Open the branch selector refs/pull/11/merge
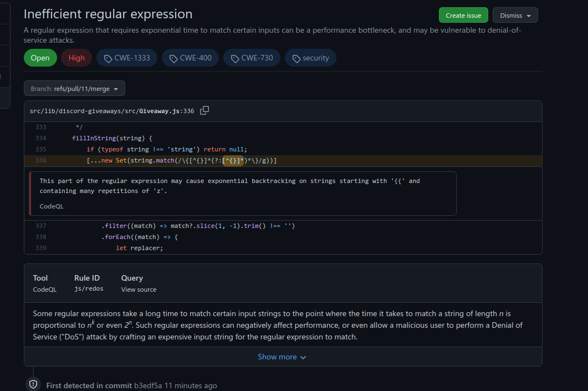588x391 pixels. (x=74, y=88)
